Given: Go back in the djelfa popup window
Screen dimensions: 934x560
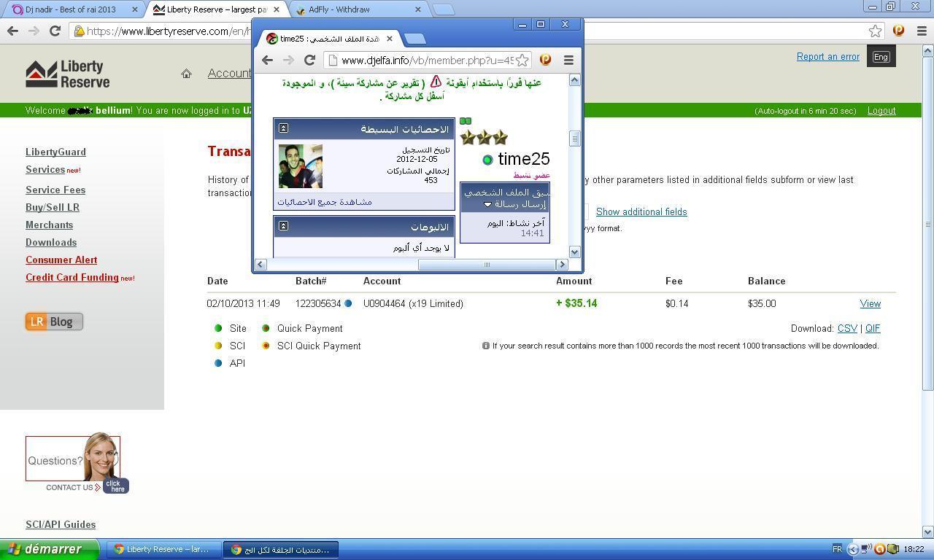Looking at the screenshot, I should point(267,60).
